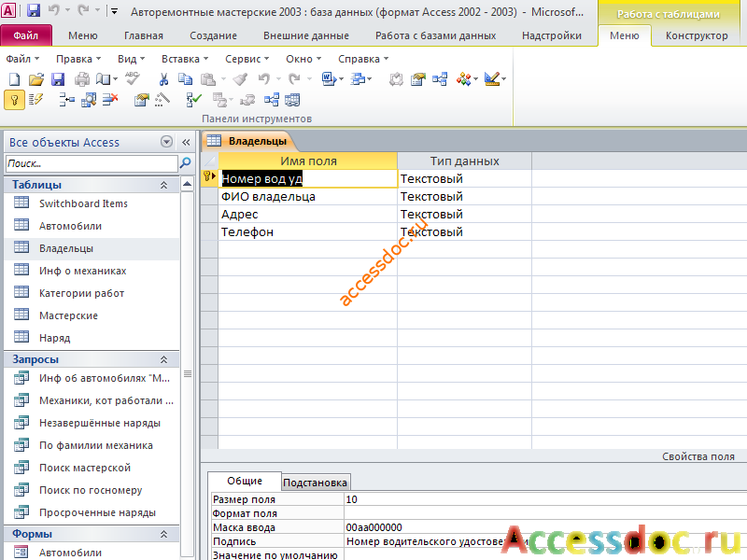Screen dimensions: 747x560
Task: Click the search magnifier in the navigation pane
Action: [x=185, y=163]
